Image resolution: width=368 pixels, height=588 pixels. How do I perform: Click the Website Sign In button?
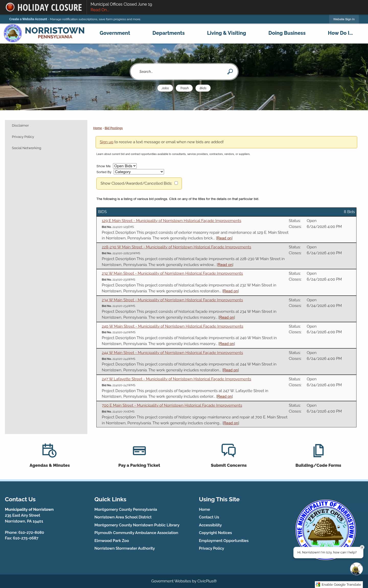coord(344,19)
